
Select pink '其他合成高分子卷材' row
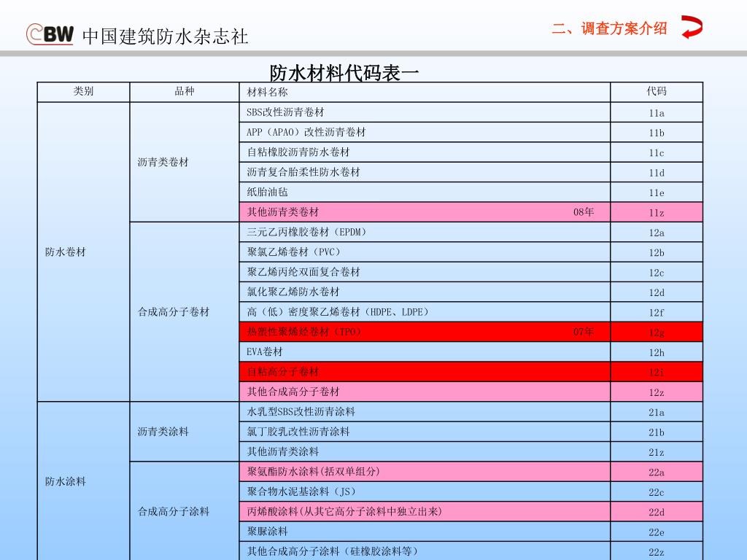pyautogui.click(x=425, y=392)
